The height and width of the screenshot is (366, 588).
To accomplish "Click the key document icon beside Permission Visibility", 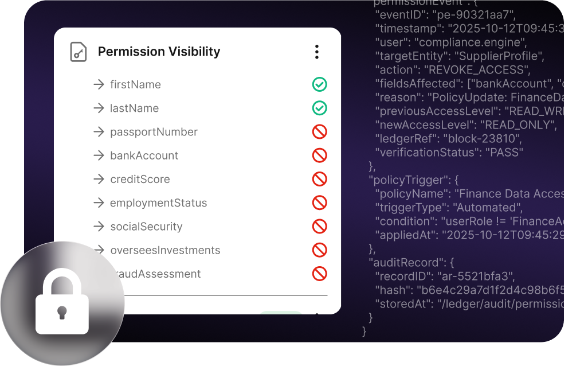I will [x=79, y=52].
